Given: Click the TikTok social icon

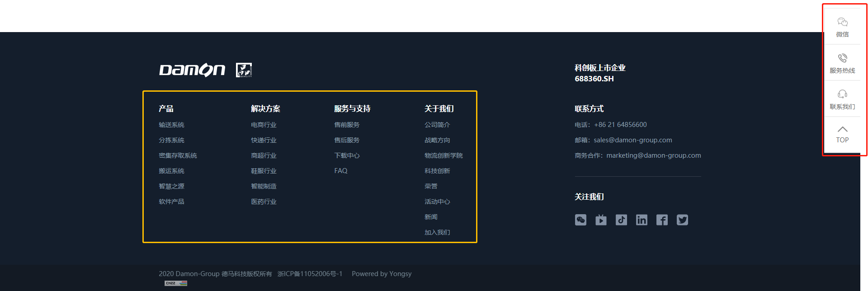Looking at the screenshot, I should click(621, 220).
